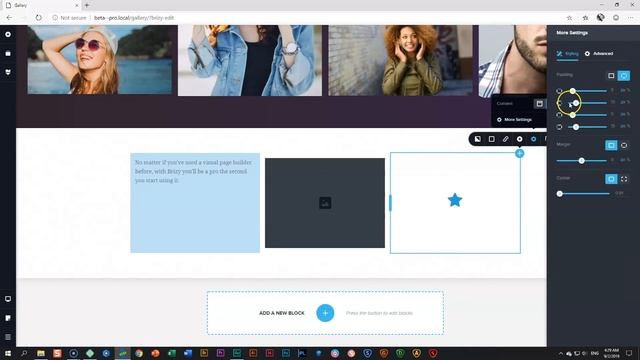Open the add elements sidebar icon
Screen dimensions: 640x360
8,35
